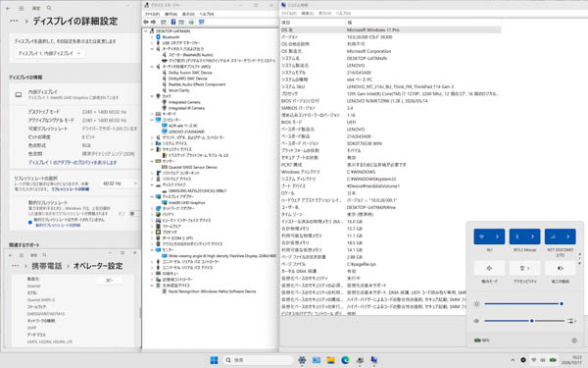The image size is (588, 368).
Task: Open Microsoft Edge from the taskbar
Action: pyautogui.click(x=345, y=360)
